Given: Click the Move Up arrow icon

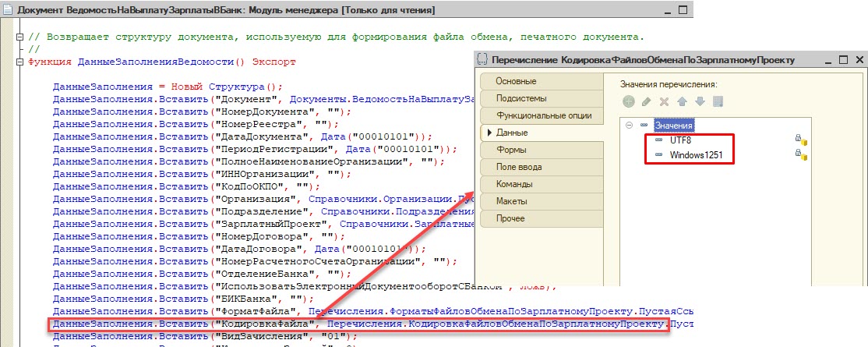Looking at the screenshot, I should [x=682, y=101].
